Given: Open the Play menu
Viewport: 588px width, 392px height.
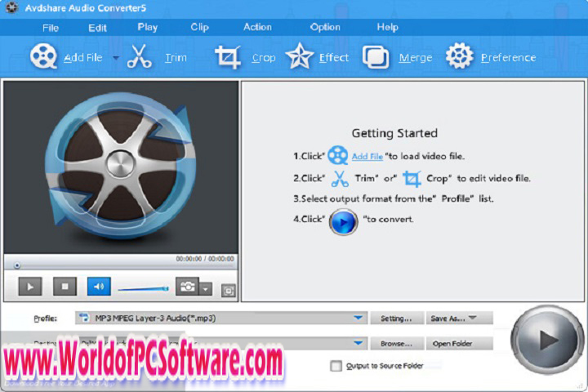Looking at the screenshot, I should point(147,28).
